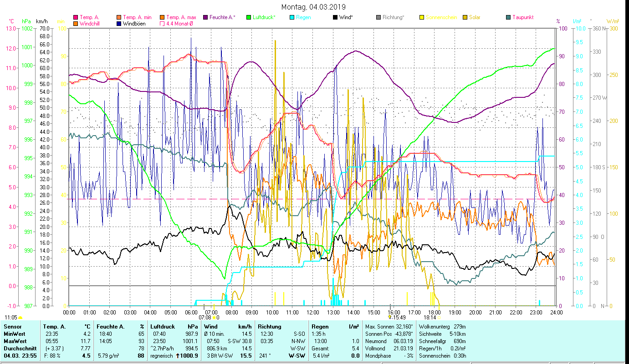Select the 'Luftdruck*' legend label
Image resolution: width=629 pixels, height=364 pixels.
(x=264, y=18)
